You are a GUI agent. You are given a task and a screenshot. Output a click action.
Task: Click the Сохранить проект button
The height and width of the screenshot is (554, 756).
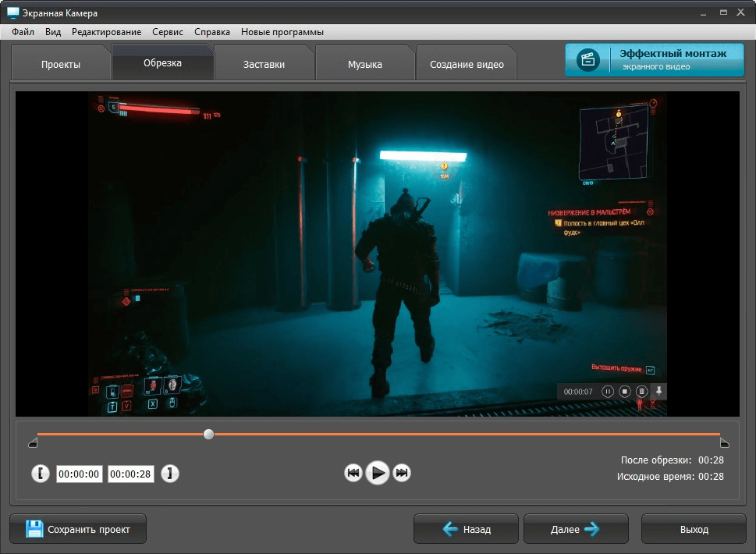click(78, 529)
